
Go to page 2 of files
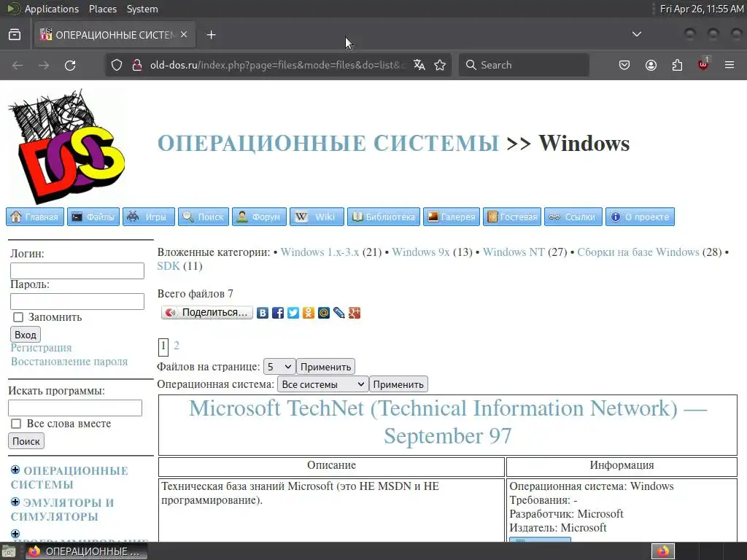click(177, 345)
